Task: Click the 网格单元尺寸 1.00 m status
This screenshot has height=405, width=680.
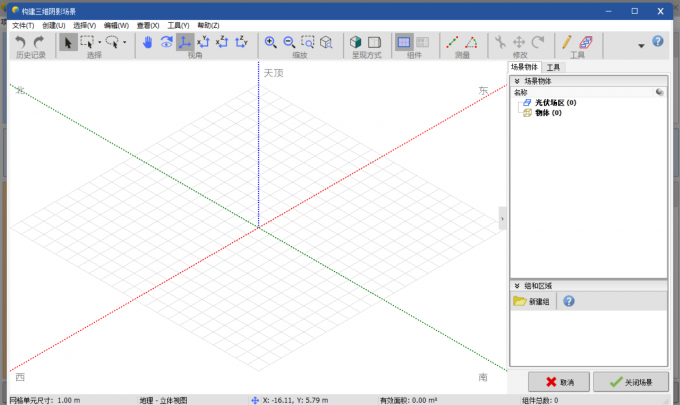Action: [45, 400]
